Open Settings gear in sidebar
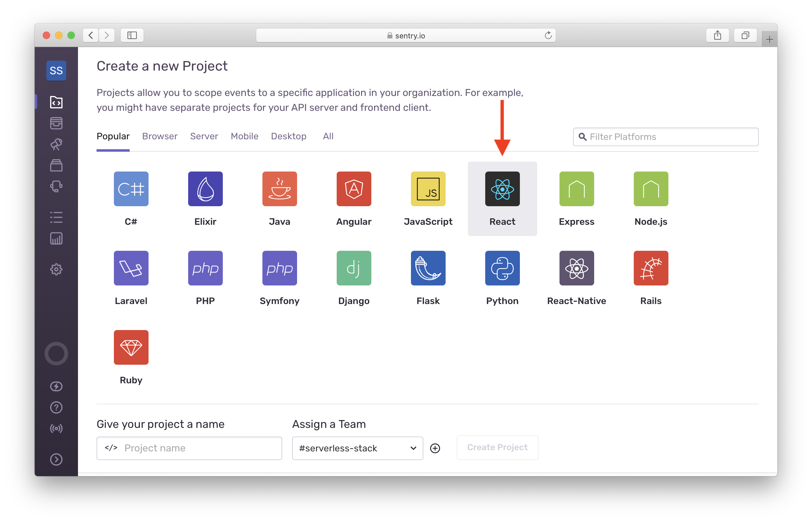This screenshot has height=522, width=812. pos(56,269)
